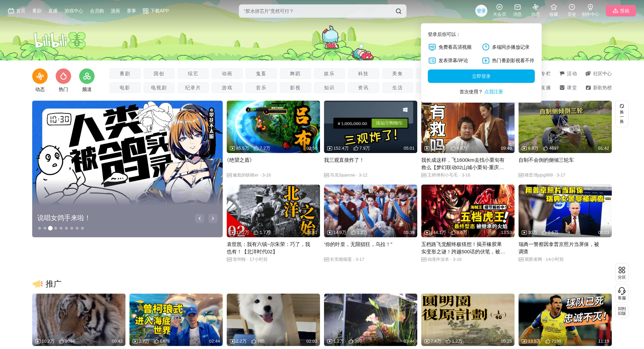Open 五档虎王 video thumbnail
The image size is (644, 349).
[468, 211]
